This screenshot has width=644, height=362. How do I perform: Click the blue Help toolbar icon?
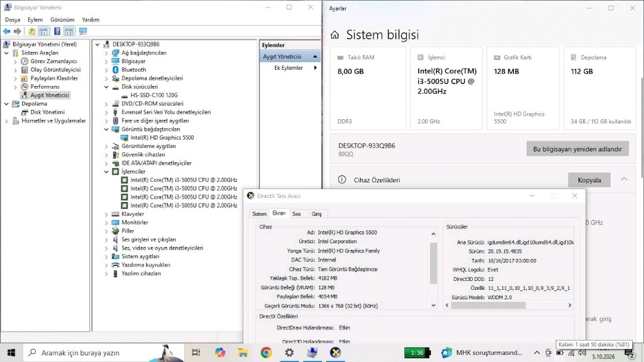[x=57, y=31]
